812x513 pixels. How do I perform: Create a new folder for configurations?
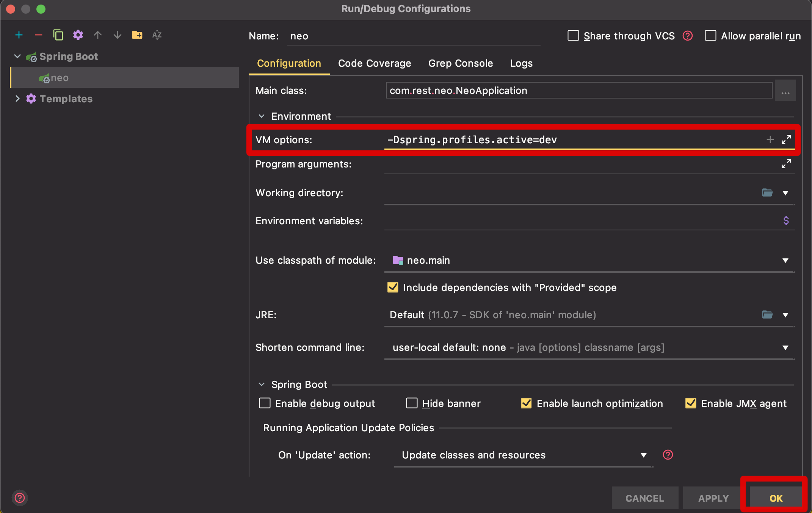click(138, 35)
